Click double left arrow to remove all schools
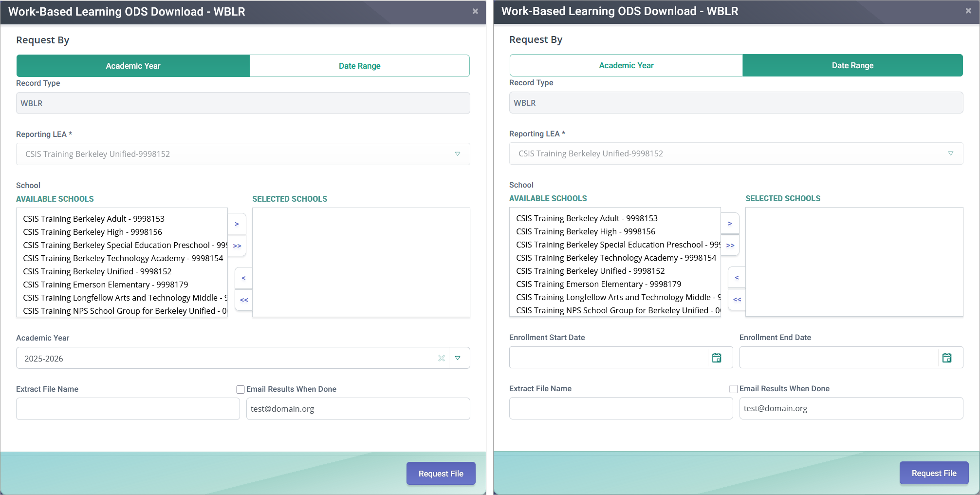This screenshot has width=980, height=495. point(243,300)
